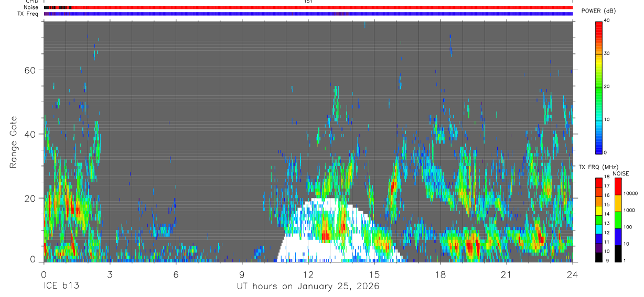
Task: Click the UT hours on January 25, 2026 caption
Action: 308,287
